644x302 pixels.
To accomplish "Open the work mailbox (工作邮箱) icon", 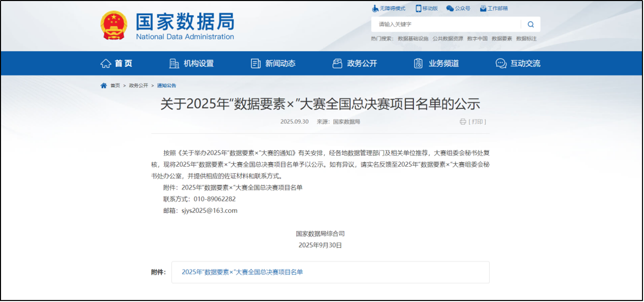I will (x=483, y=9).
